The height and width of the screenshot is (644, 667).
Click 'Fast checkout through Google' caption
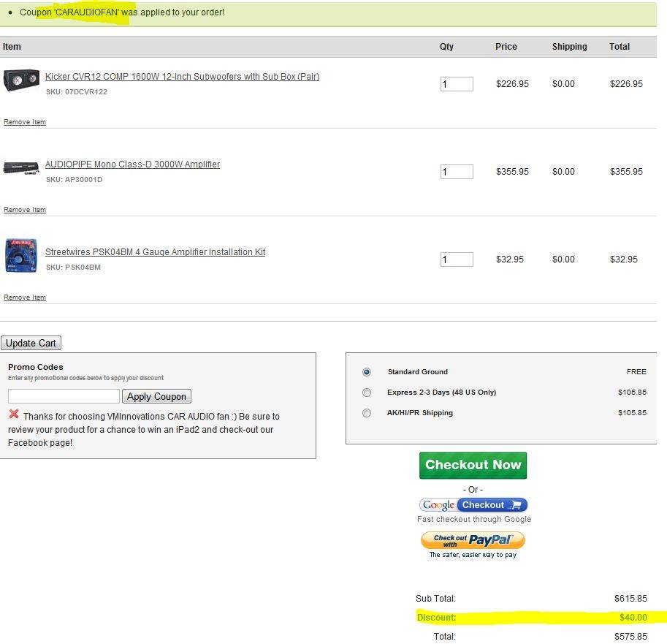474,519
